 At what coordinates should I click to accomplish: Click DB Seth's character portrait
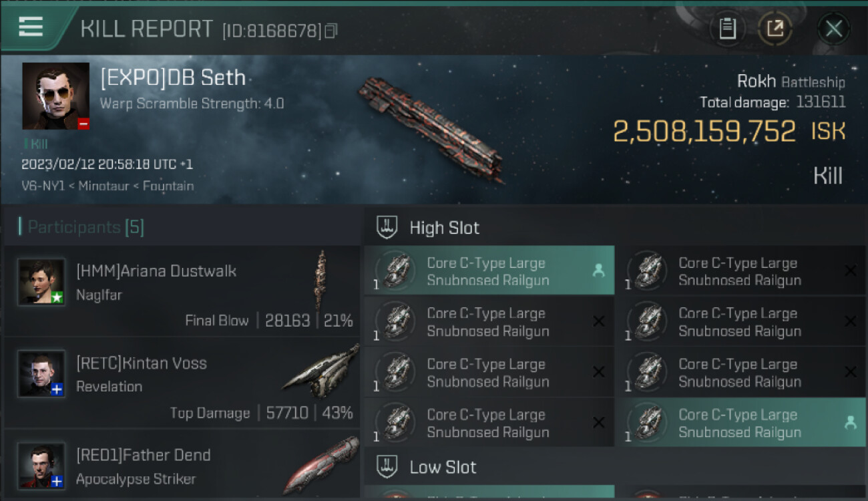(x=55, y=96)
